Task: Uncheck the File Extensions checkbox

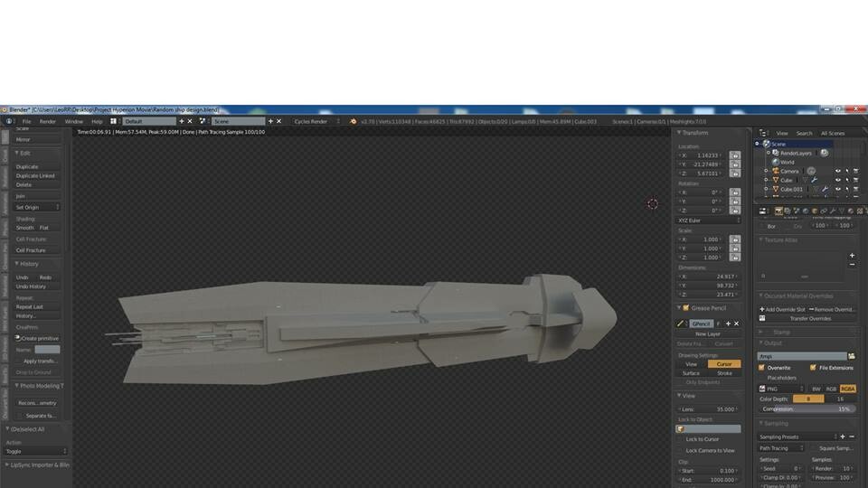Action: pyautogui.click(x=813, y=368)
